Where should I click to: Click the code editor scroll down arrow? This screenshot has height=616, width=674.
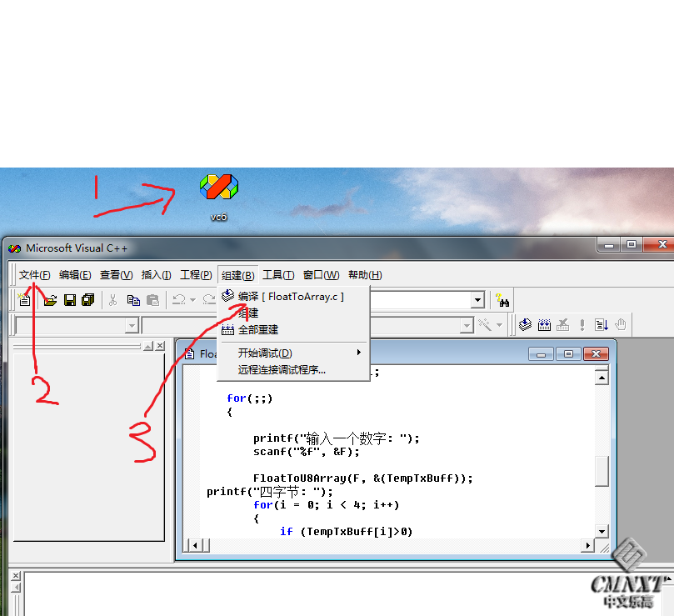[602, 532]
